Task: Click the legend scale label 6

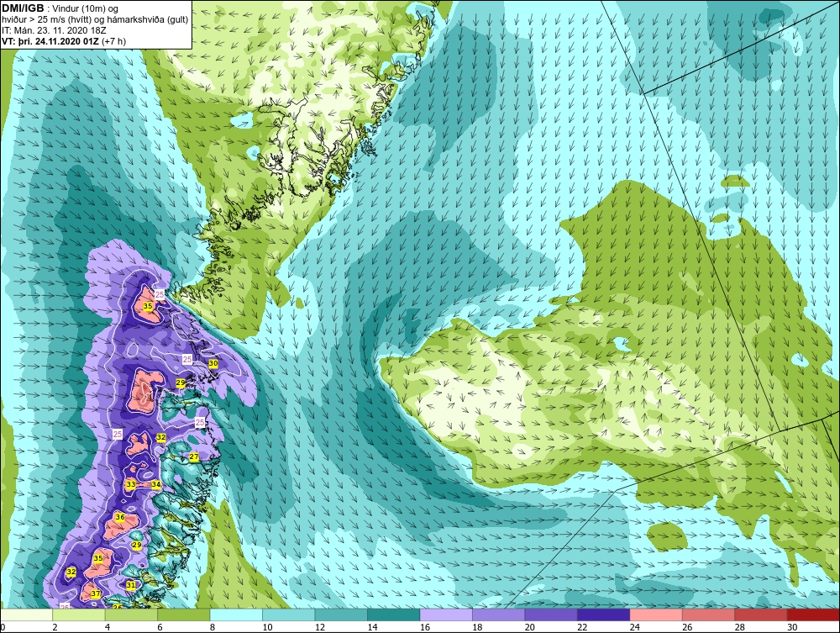Action: point(160,627)
